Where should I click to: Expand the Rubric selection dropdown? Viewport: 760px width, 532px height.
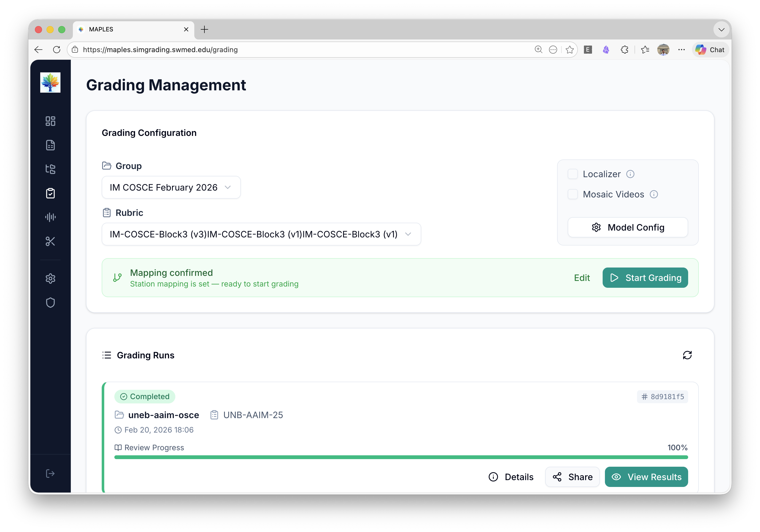tap(261, 234)
